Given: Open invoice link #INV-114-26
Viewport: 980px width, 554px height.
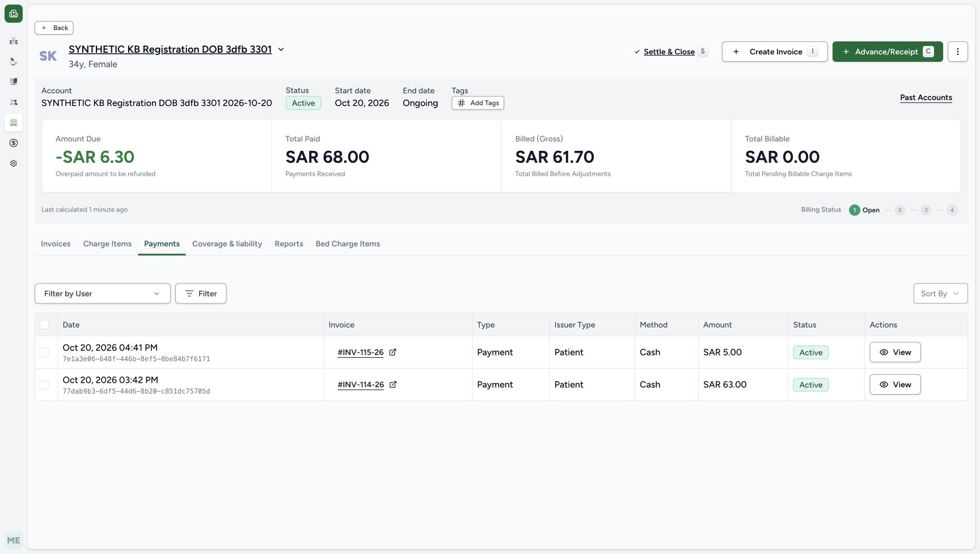Looking at the screenshot, I should 361,384.
